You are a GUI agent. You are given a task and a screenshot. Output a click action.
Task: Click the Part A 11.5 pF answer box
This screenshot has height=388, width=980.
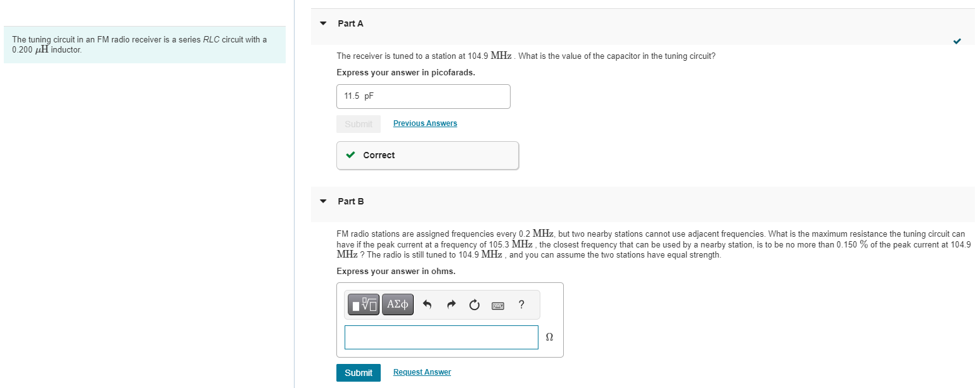pos(423,96)
